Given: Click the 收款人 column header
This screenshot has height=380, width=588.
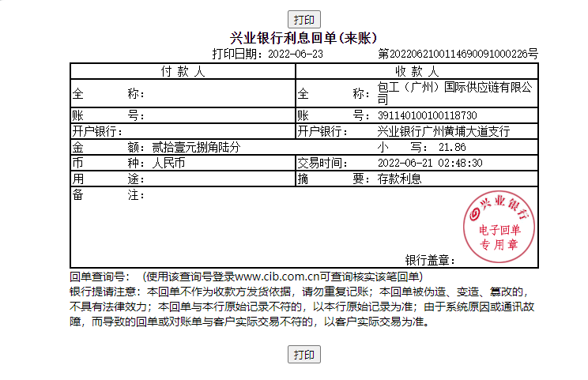Looking at the screenshot, I should tap(416, 71).
